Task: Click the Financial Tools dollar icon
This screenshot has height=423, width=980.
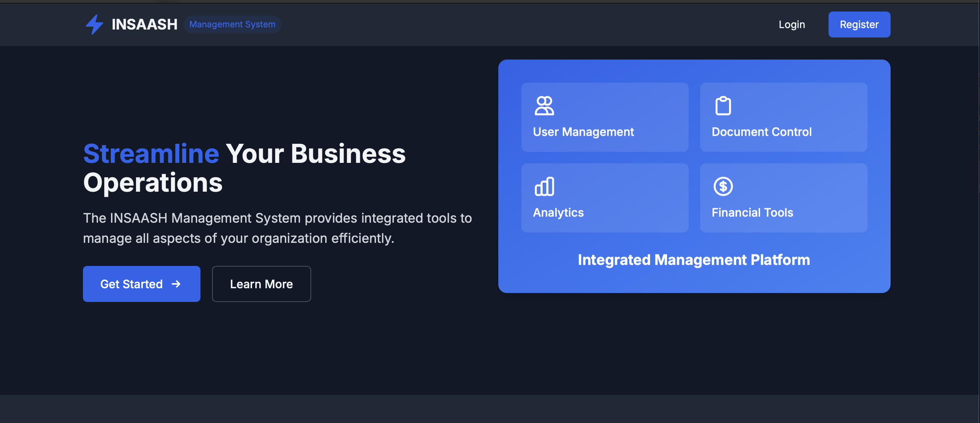Action: click(x=723, y=186)
